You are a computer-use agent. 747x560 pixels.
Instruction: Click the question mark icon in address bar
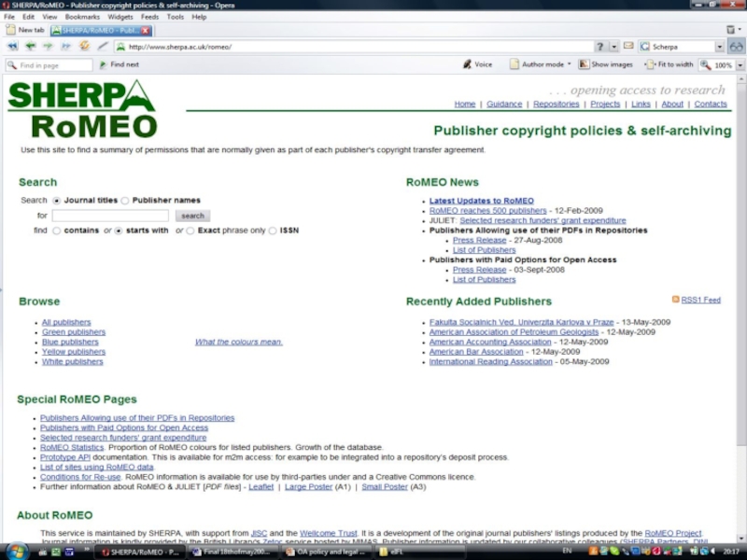coord(599,47)
